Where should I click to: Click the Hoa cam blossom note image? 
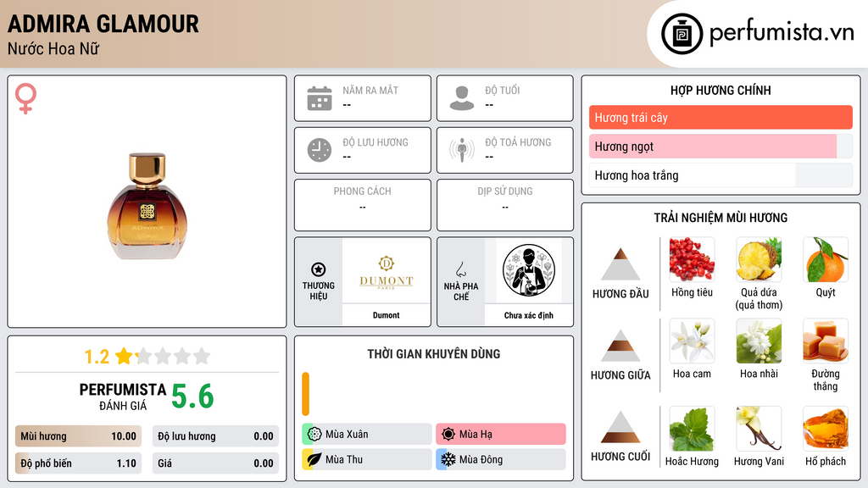click(x=692, y=341)
